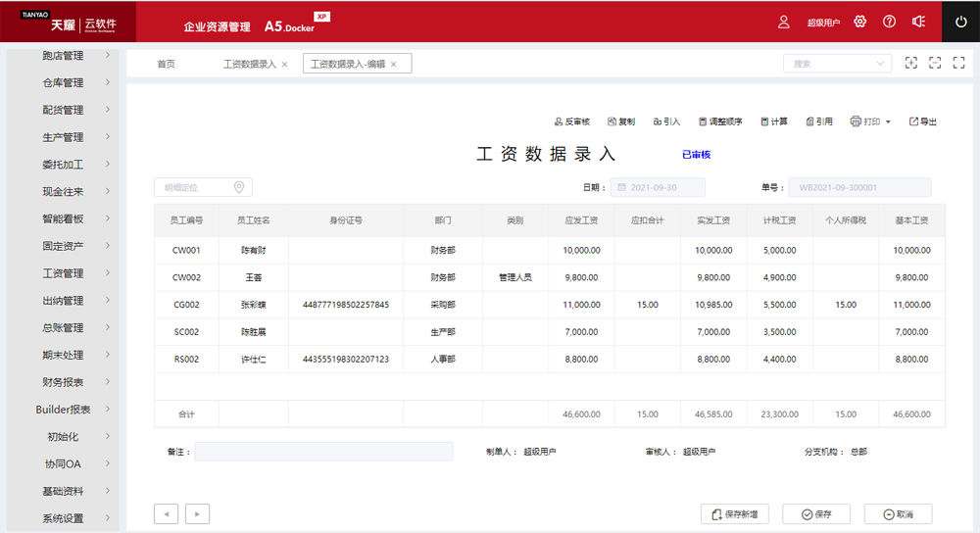The width and height of the screenshot is (980, 533).
Task: Click the 取消 cancel button
Action: point(898,514)
